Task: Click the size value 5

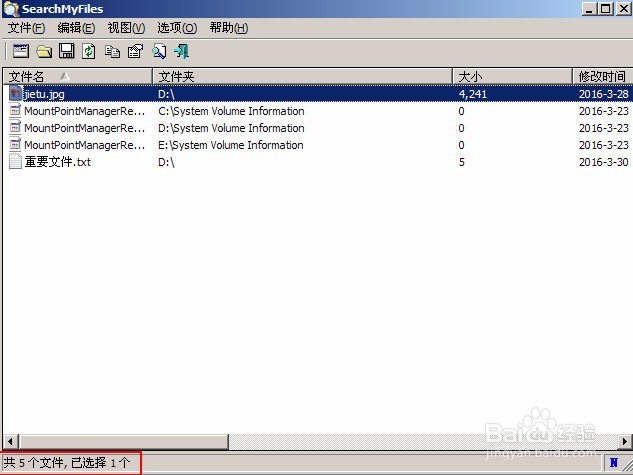Action: pyautogui.click(x=461, y=162)
